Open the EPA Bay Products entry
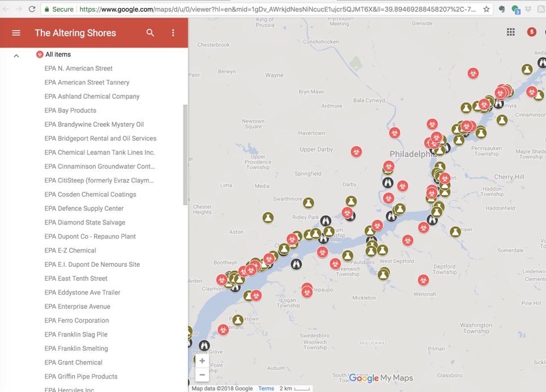Screen dimensions: 546x392 tap(70, 110)
